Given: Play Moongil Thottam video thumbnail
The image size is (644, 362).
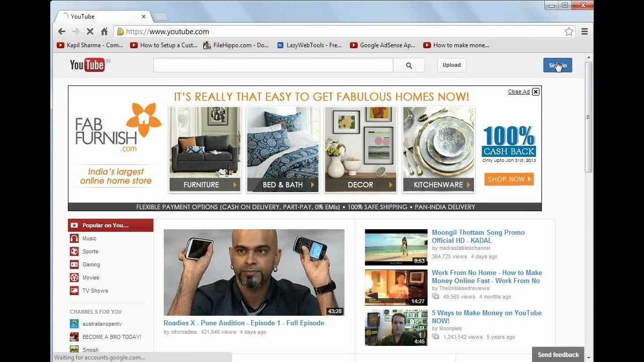Looking at the screenshot, I should pos(396,247).
